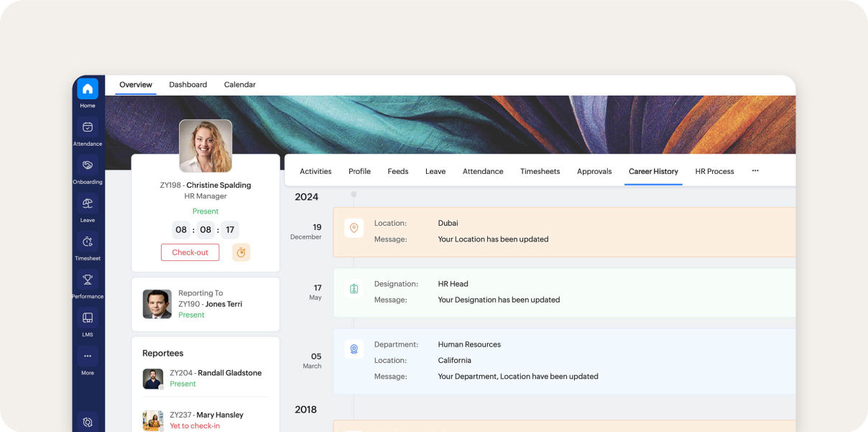
Task: Expand the more tabs ellipsis menu
Action: pos(755,170)
